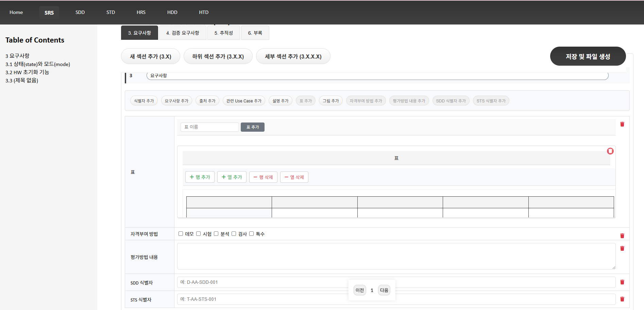The image size is (644, 310).
Task: Click the 표 이름 input field
Action: [209, 127]
